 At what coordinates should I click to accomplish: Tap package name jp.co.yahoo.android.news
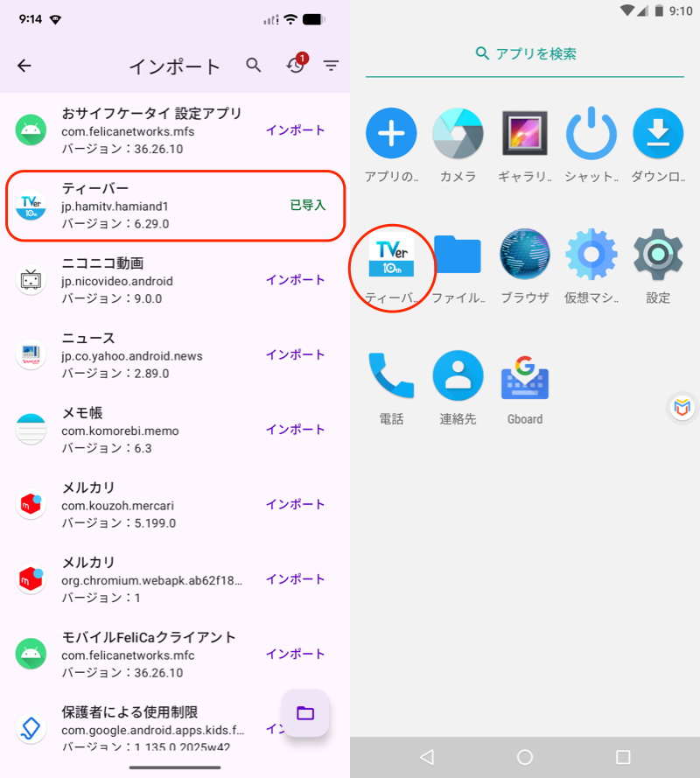click(132, 356)
